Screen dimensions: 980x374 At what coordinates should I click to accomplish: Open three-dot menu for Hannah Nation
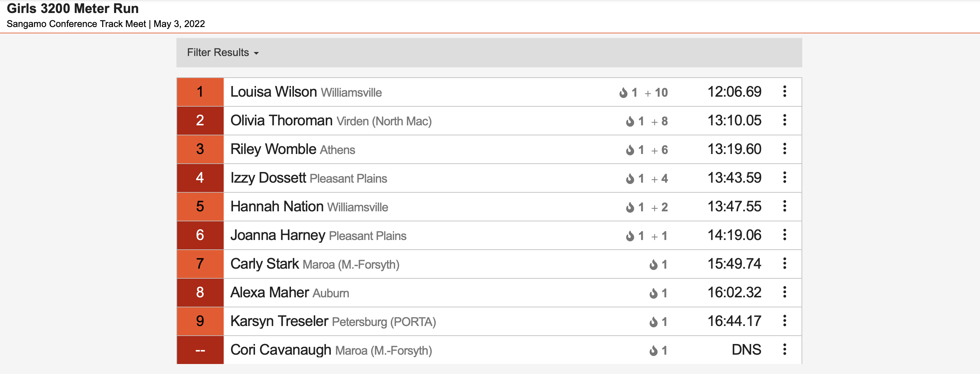point(785,206)
